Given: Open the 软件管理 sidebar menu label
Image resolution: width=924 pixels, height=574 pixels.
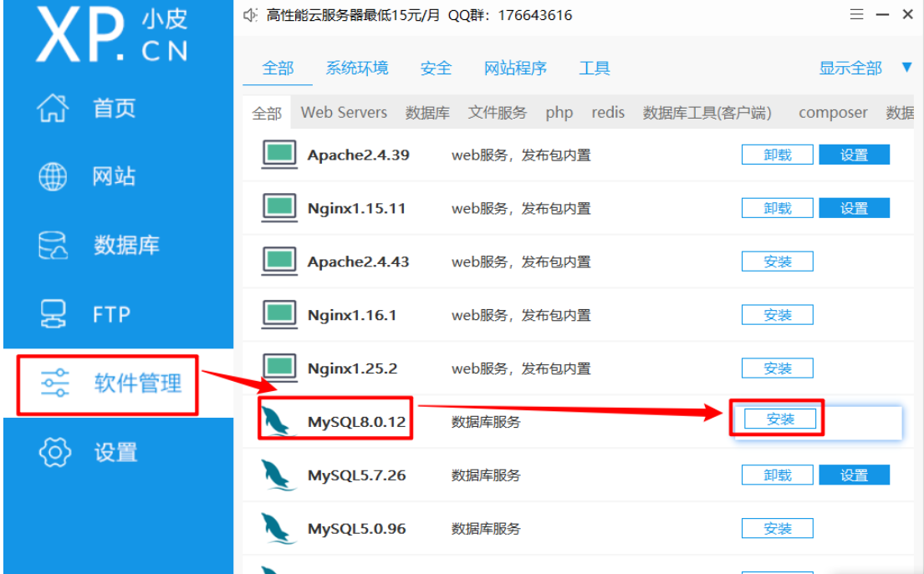Looking at the screenshot, I should click(138, 384).
